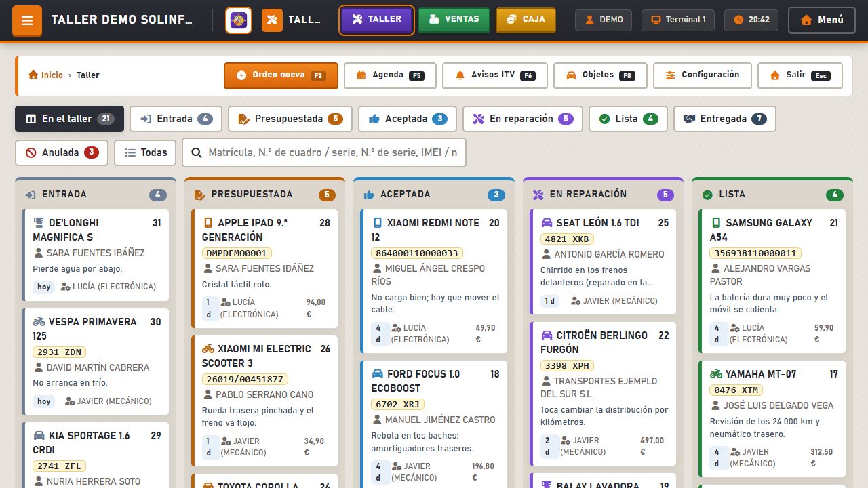Click the orange wrench TALL icon
This screenshot has height=488, width=868.
[272, 20]
